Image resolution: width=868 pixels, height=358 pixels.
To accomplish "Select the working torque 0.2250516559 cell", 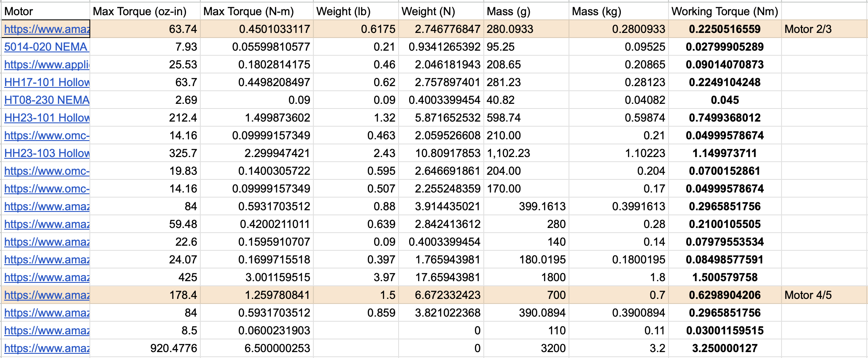I will click(x=725, y=29).
